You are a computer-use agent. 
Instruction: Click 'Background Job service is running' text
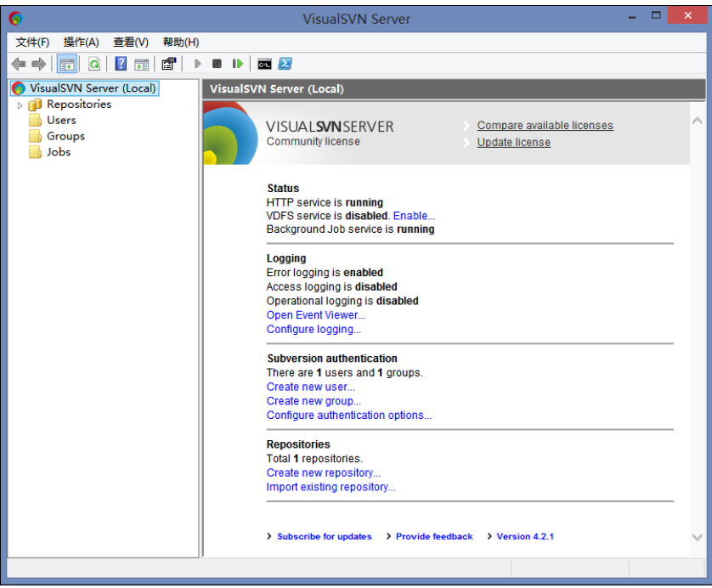point(351,229)
